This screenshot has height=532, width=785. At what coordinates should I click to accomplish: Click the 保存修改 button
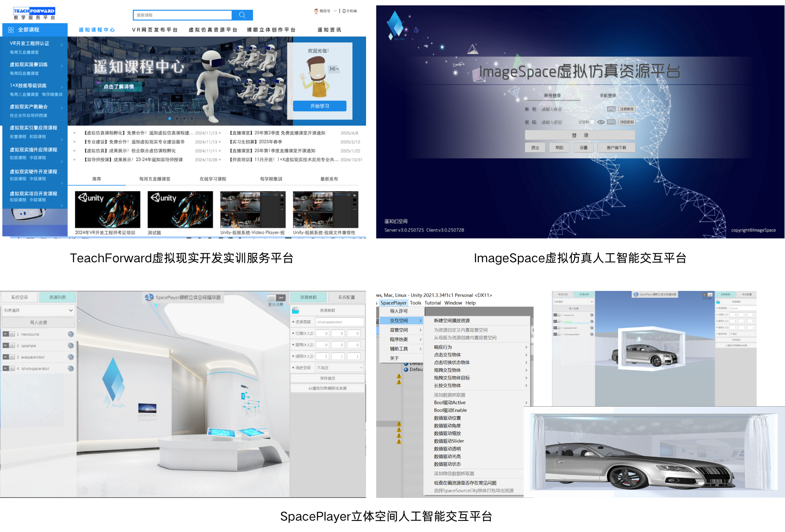pos(327,378)
